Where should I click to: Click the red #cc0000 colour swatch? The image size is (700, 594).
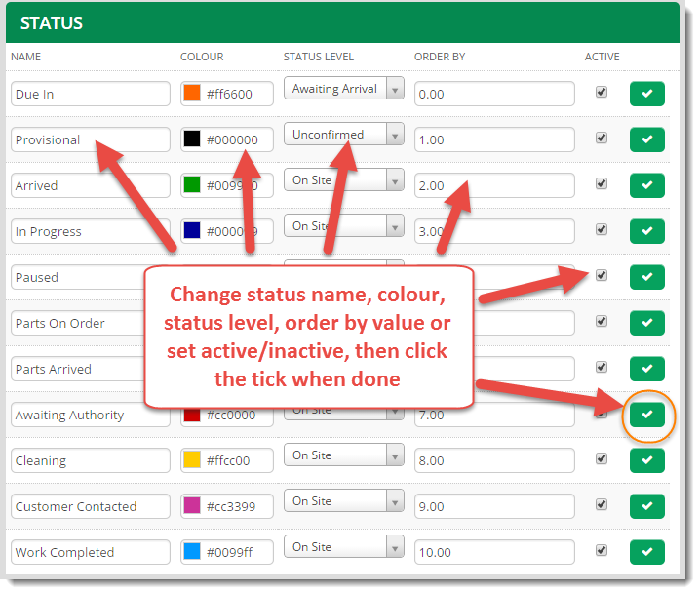pos(192,416)
